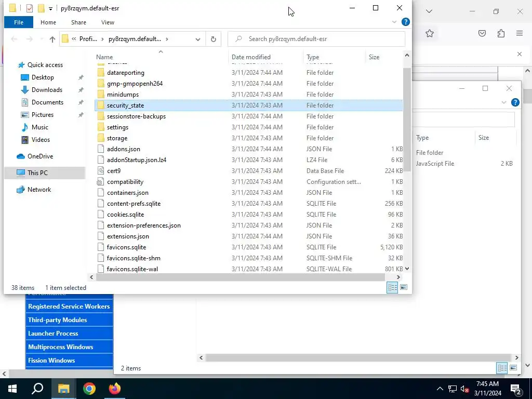Screen dimensions: 532x399
Task: Open the Share ribbon tab
Action: pos(78,22)
